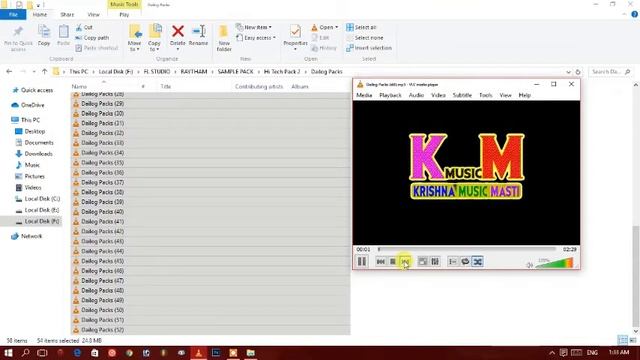The height and width of the screenshot is (360, 640).
Task: Go back in Explorer navigation
Action: click(x=9, y=71)
